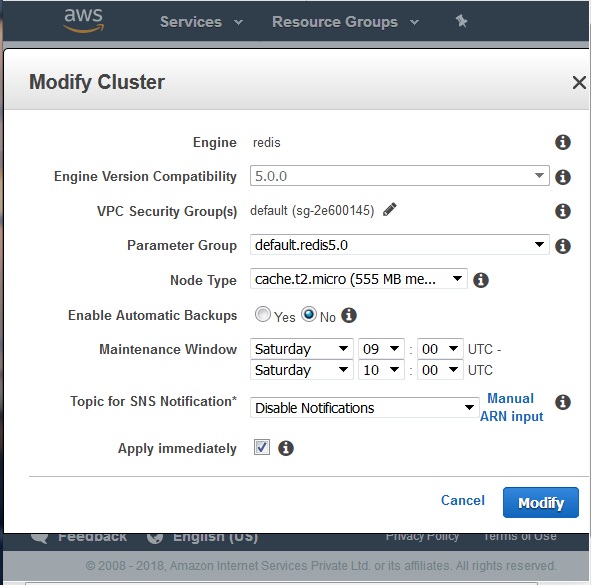Screen dimensions: 595x585
Task: Click the pin shortcut icon in header
Action: [461, 21]
